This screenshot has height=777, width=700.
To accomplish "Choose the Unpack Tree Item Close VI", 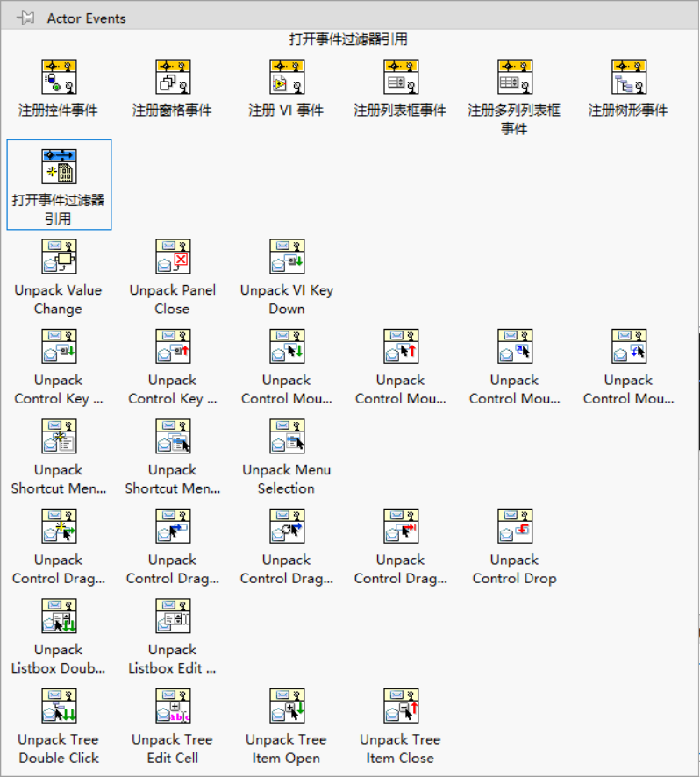I will pos(401,706).
